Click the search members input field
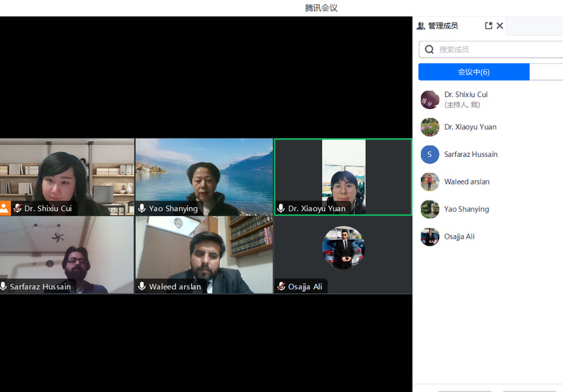This screenshot has height=392, width=563. pyautogui.click(x=491, y=49)
